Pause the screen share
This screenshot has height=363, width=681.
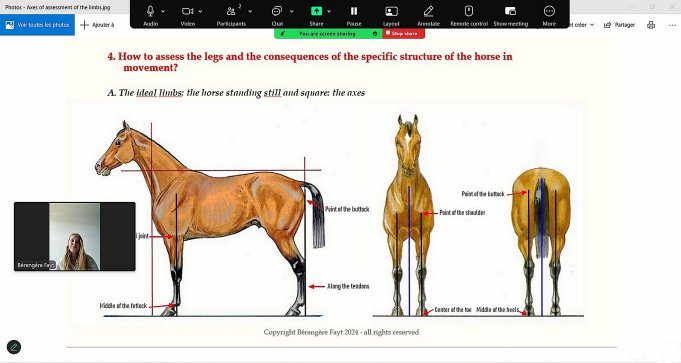[x=354, y=11]
